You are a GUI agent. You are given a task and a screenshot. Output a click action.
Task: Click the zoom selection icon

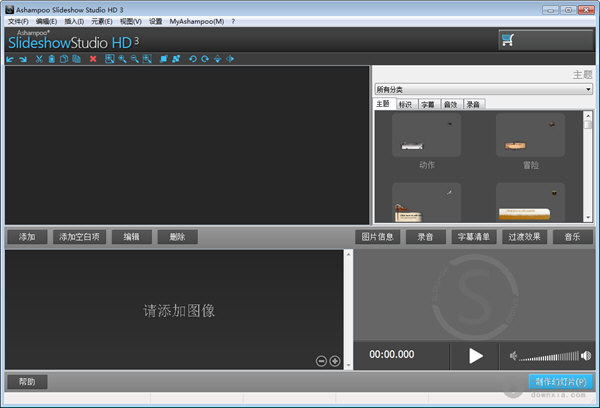147,59
